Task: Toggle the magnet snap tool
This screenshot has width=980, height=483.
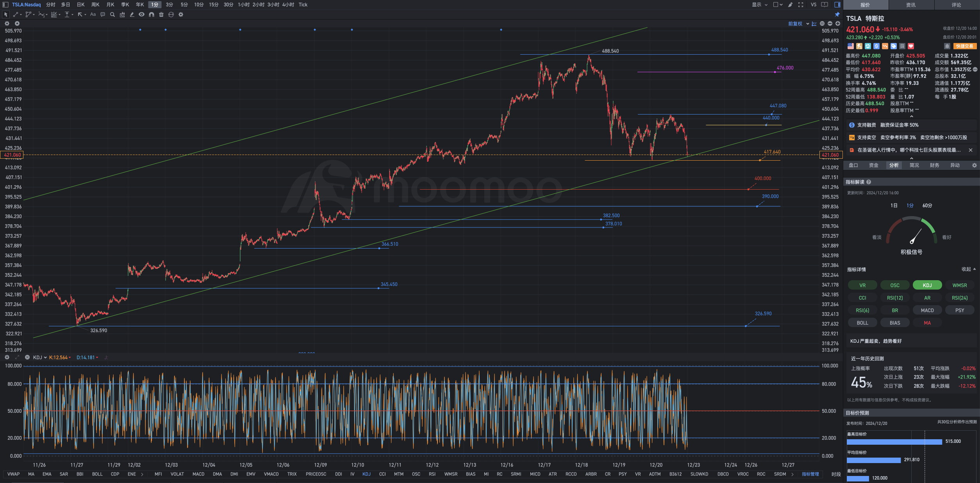Action: pos(152,14)
